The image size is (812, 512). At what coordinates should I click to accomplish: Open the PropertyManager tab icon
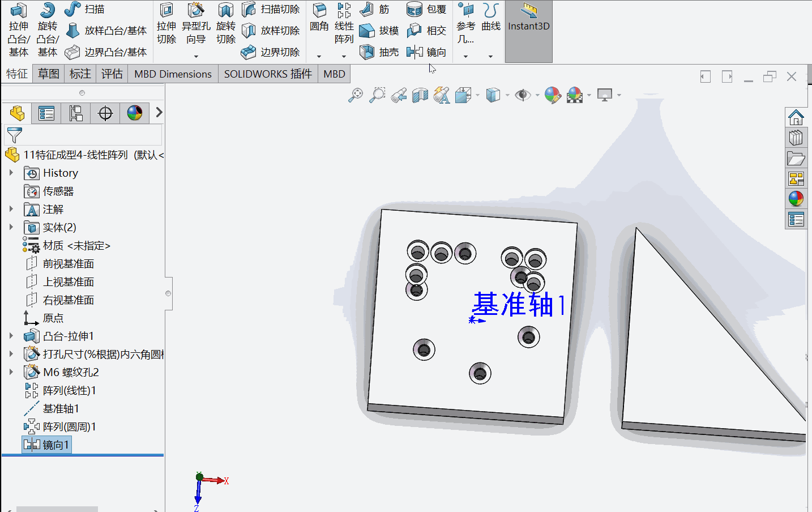click(46, 113)
